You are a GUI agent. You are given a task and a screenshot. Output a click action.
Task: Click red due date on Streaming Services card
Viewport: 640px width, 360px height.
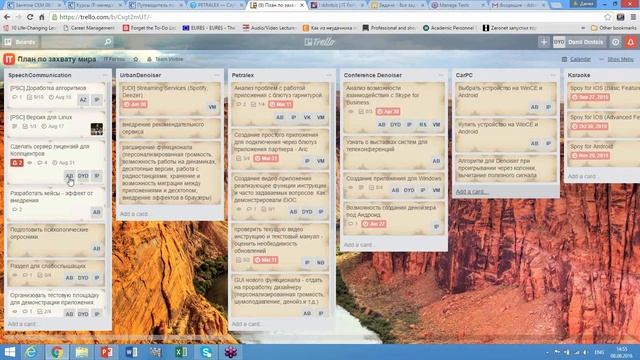tap(135, 104)
